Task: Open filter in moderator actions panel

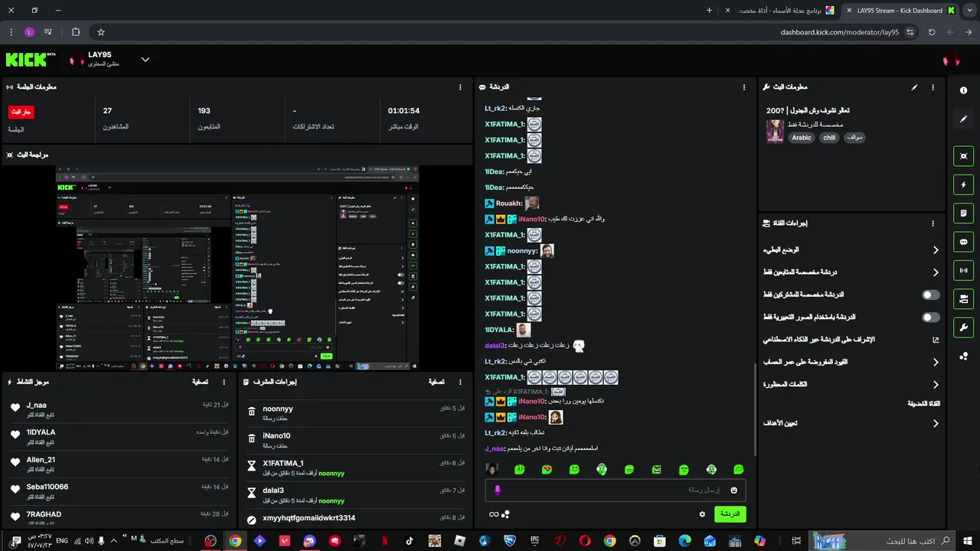Action: click(436, 381)
